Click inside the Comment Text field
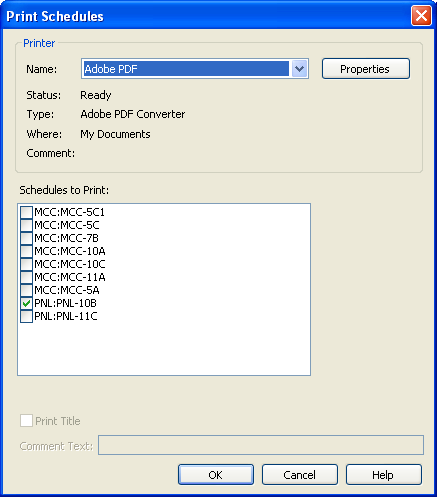Screen dimensions: 437x497 tap(261, 445)
